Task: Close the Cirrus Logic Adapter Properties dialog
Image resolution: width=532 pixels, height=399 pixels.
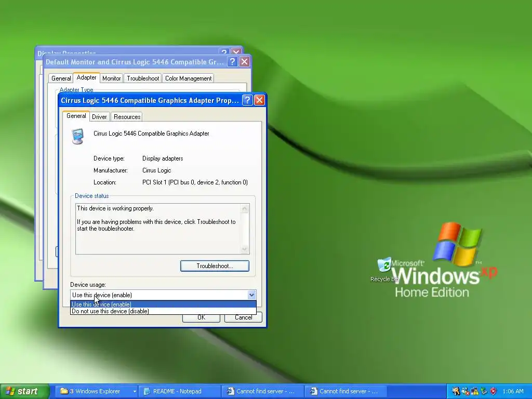Action: 259,100
